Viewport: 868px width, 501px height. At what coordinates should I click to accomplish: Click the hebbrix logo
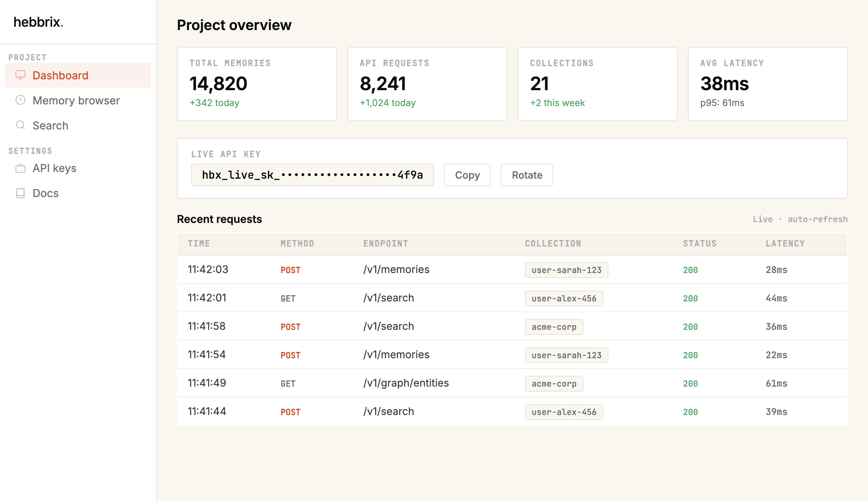(x=38, y=22)
